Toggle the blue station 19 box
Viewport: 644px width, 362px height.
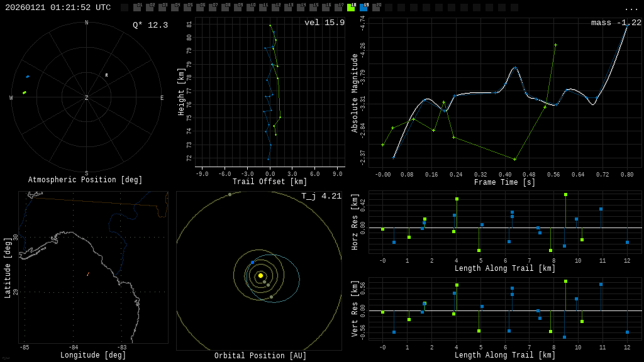[x=364, y=8]
